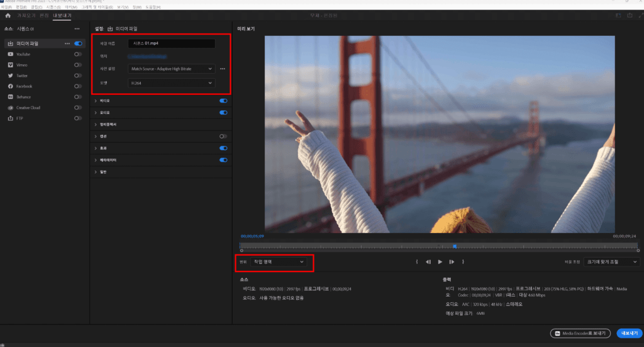The image size is (644, 347).
Task: Disable the Media File destination toggle
Action: point(78,43)
